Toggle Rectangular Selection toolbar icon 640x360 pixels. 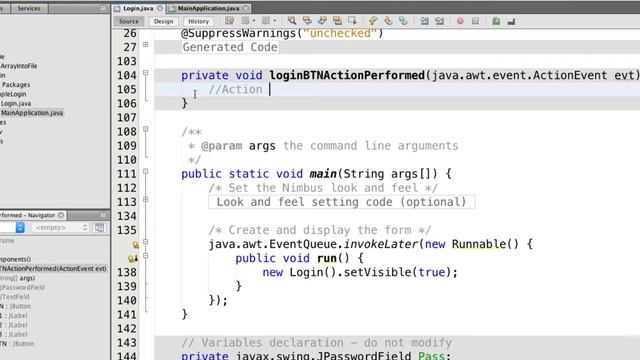[352, 21]
